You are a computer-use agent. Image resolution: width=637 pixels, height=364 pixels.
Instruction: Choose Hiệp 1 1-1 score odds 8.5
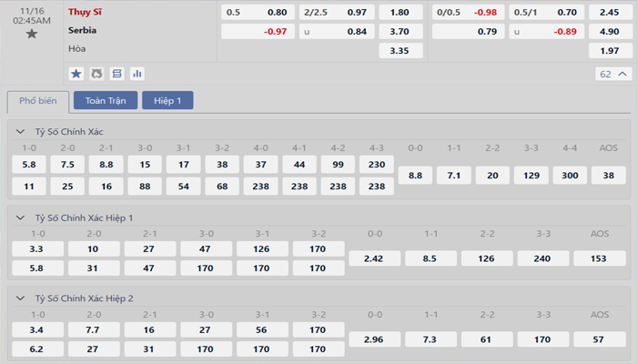(429, 258)
